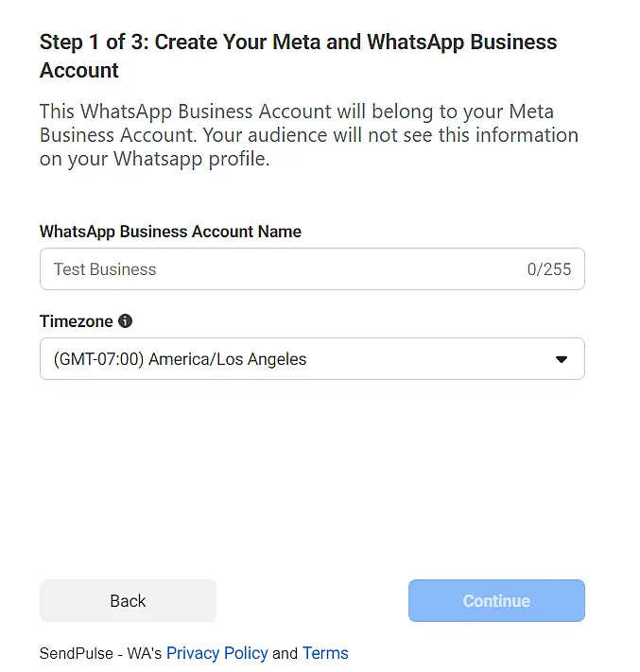The height and width of the screenshot is (672, 640).
Task: Click the Timezone info icon
Action: coord(126,321)
